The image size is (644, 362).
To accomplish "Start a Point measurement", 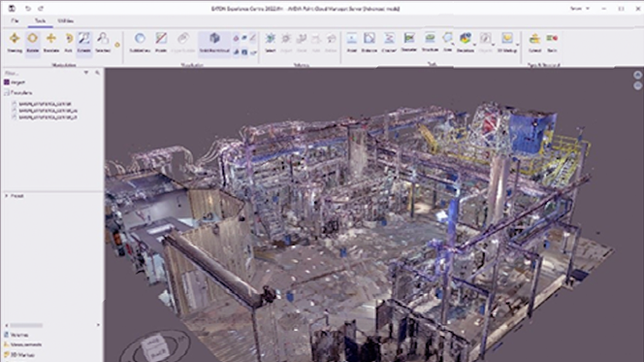I will tap(351, 43).
